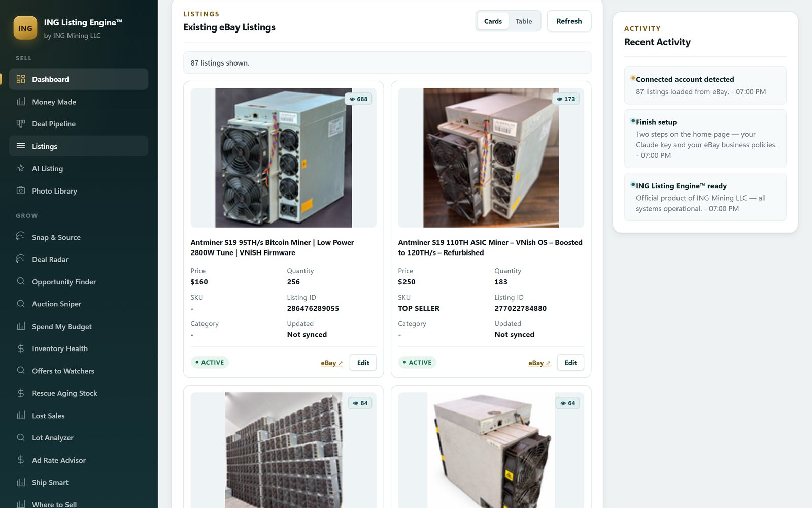Open eBay link for S19 110TH listing
The height and width of the screenshot is (508, 812).
539,363
